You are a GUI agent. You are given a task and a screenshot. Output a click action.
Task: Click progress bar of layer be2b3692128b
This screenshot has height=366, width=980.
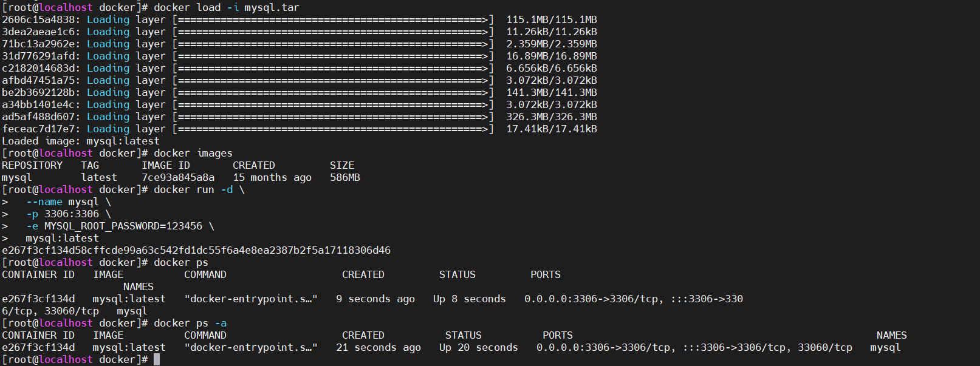333,92
